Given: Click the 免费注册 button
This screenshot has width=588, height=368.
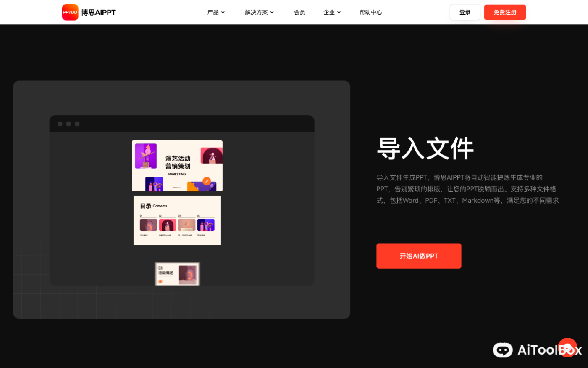Looking at the screenshot, I should [505, 12].
